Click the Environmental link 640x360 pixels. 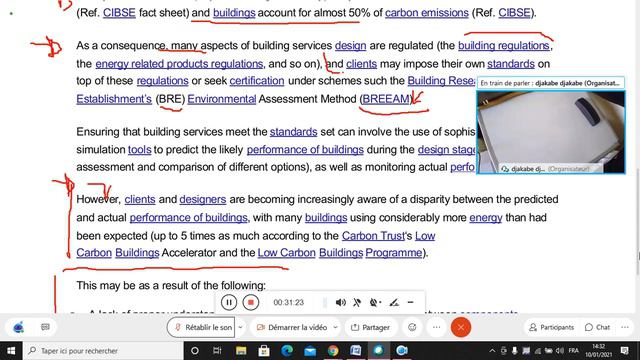click(x=222, y=99)
